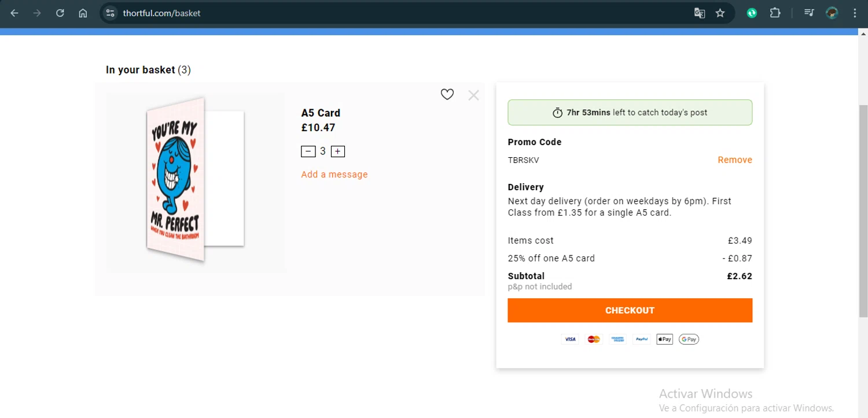Increase card quantity with plus button
Image resolution: width=868 pixels, height=418 pixels.
[x=338, y=151]
